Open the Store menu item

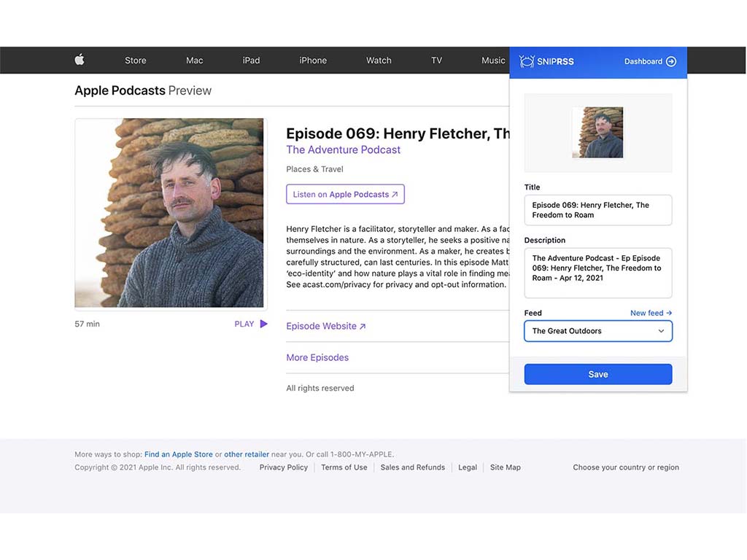click(x=135, y=61)
